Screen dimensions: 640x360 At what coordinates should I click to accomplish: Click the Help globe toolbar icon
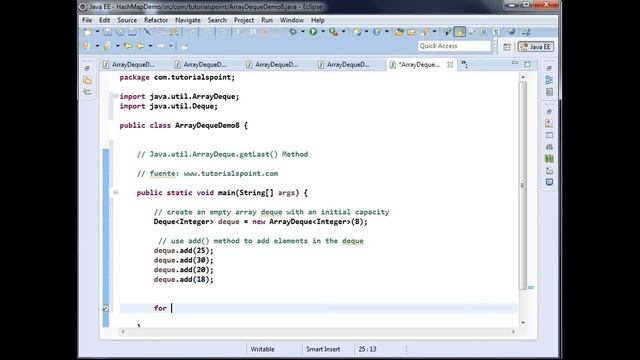[511, 31]
